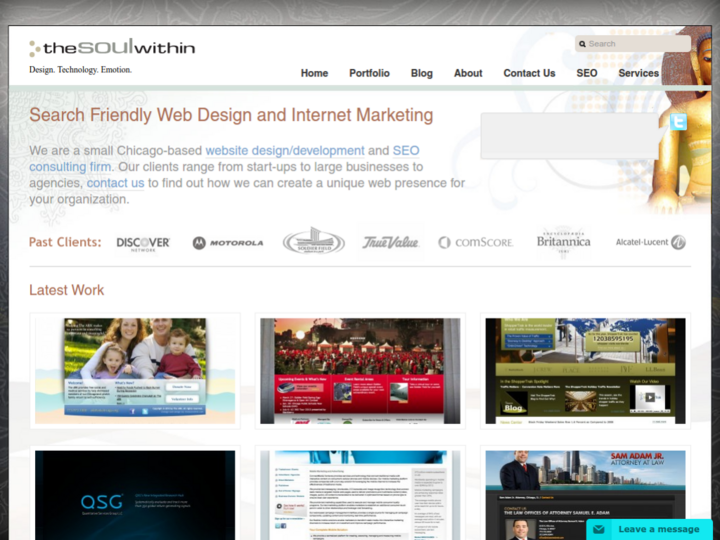Open the Services navigation item
Image resolution: width=720 pixels, height=540 pixels.
point(638,73)
